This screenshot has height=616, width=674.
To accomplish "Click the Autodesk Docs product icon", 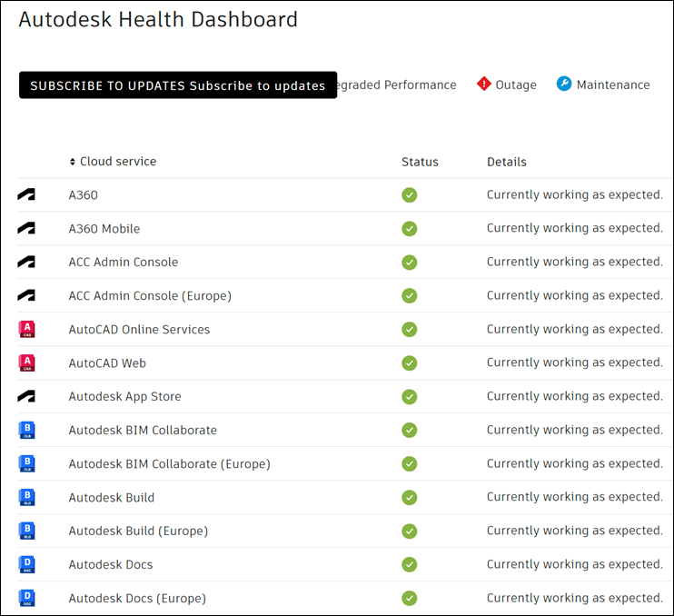I will pyautogui.click(x=26, y=564).
